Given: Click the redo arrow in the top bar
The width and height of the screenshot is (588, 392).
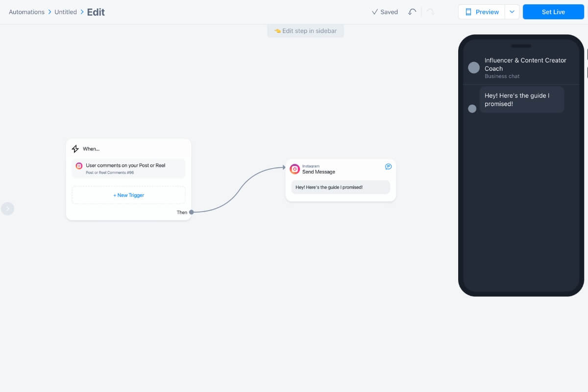Looking at the screenshot, I should coord(429,12).
